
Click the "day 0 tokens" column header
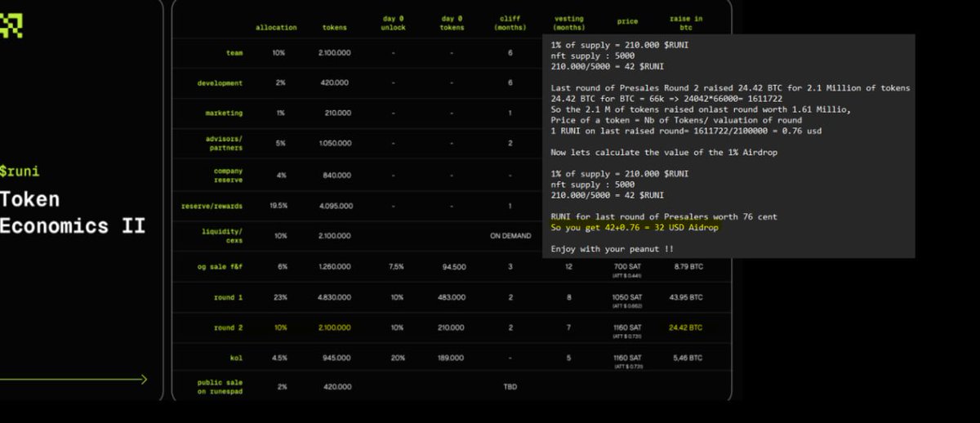[x=452, y=23]
